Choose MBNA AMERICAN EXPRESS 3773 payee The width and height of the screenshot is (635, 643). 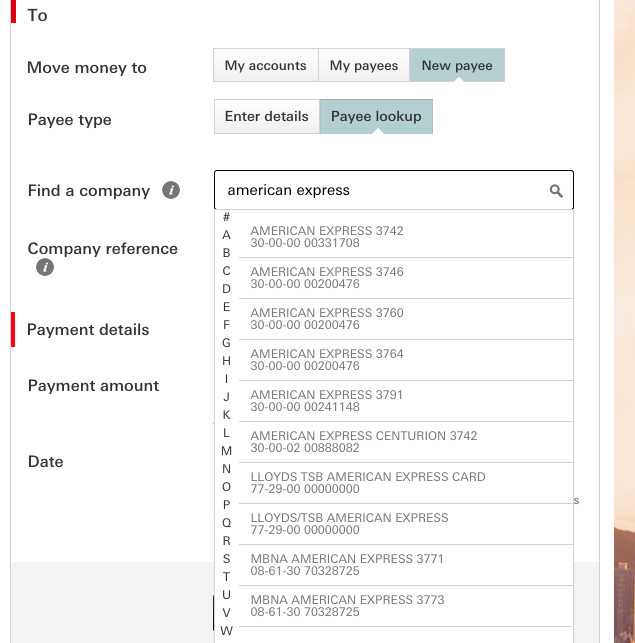click(406, 606)
